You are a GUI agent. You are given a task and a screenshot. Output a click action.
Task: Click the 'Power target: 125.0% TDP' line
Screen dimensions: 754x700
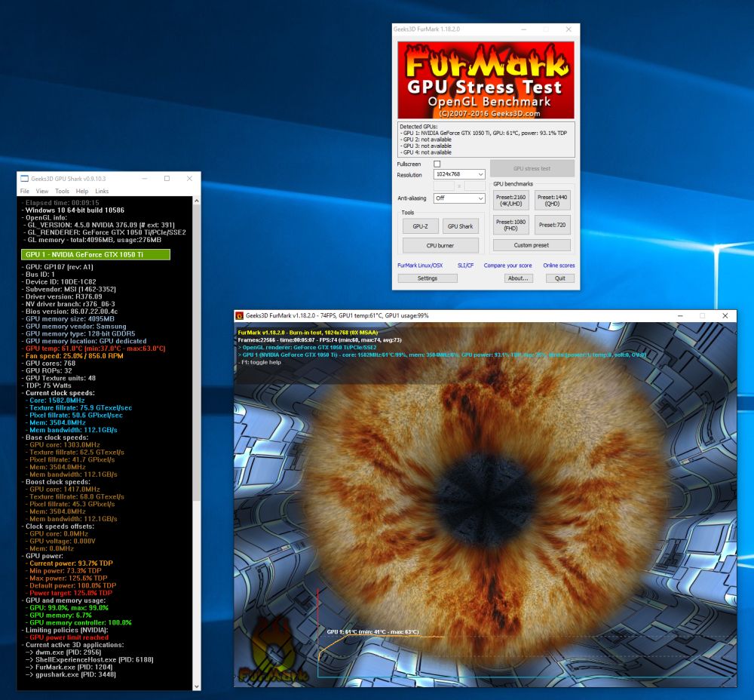[x=70, y=593]
